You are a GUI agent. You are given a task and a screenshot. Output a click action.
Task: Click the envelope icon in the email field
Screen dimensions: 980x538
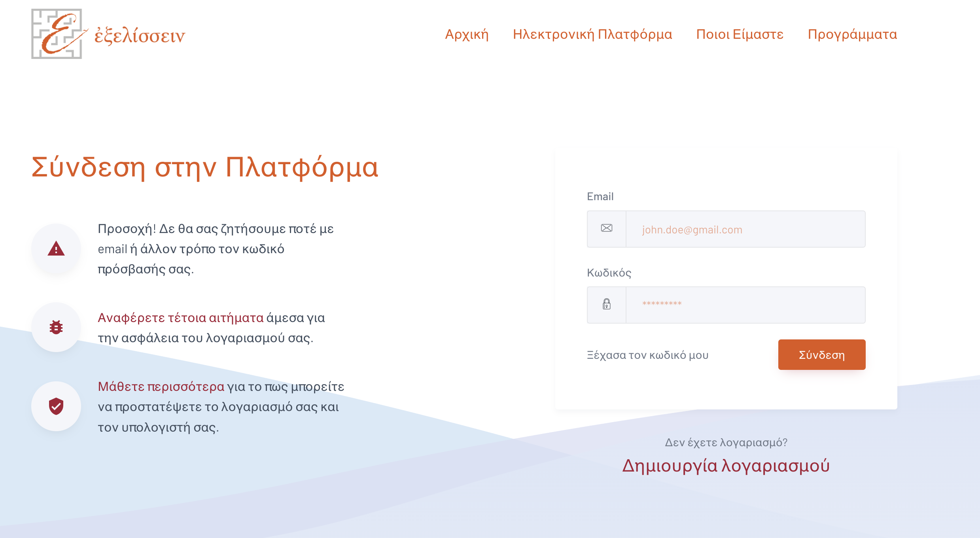(606, 229)
